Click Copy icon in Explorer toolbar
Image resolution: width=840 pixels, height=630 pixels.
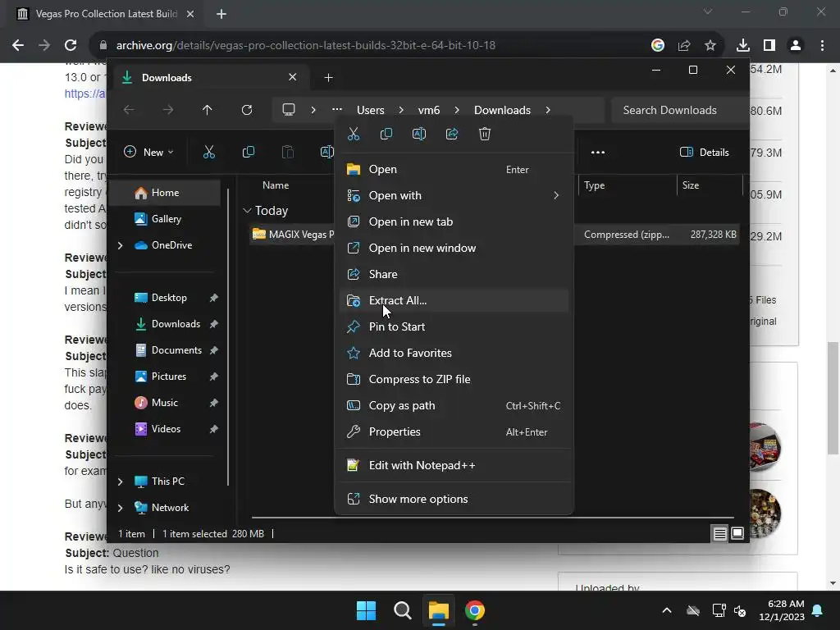click(249, 152)
